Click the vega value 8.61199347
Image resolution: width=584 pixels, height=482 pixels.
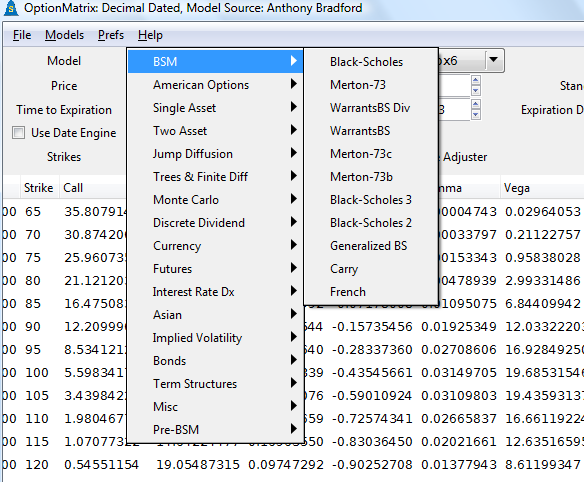tap(543, 464)
